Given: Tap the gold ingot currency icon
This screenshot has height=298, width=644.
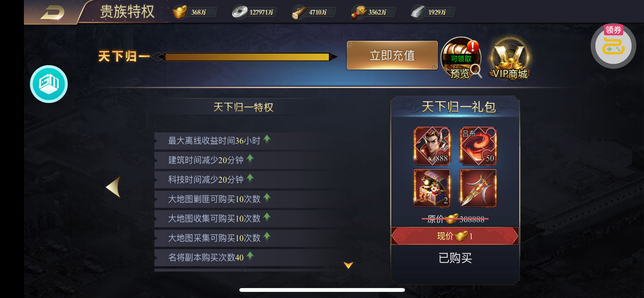Looking at the screenshot, I should [x=180, y=12].
